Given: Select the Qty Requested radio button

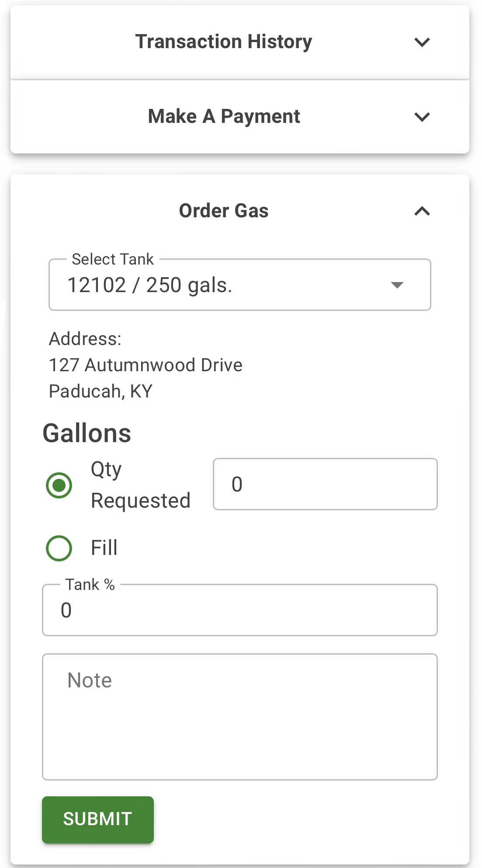Looking at the screenshot, I should click(59, 485).
